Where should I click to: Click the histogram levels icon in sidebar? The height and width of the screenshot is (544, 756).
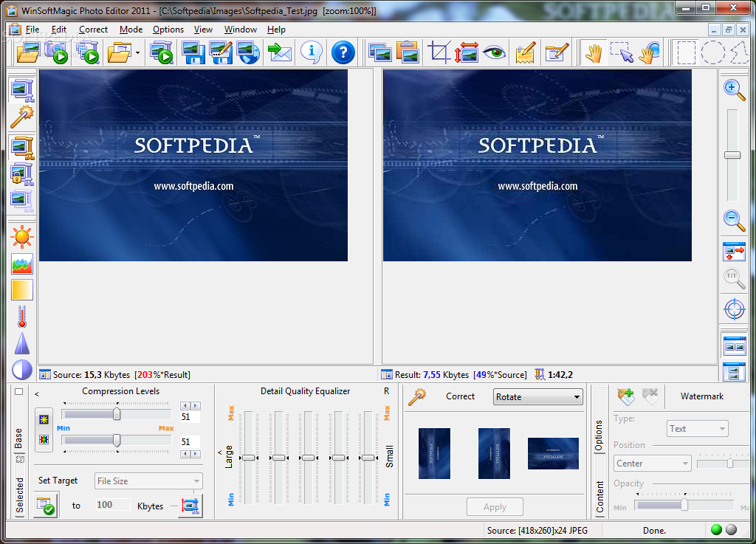22,264
